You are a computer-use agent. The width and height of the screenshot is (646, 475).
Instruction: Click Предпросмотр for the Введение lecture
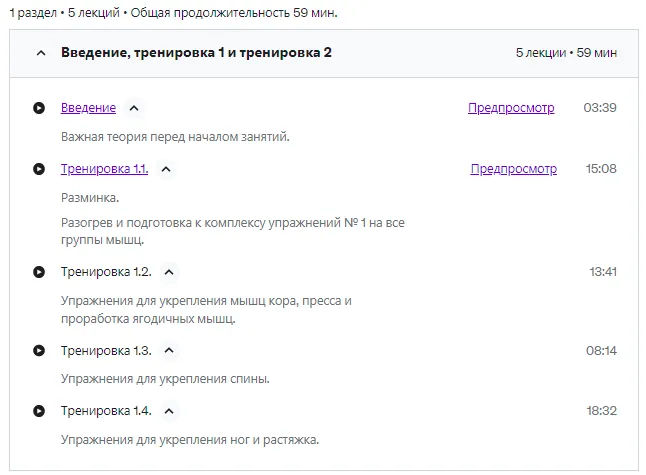tap(511, 108)
